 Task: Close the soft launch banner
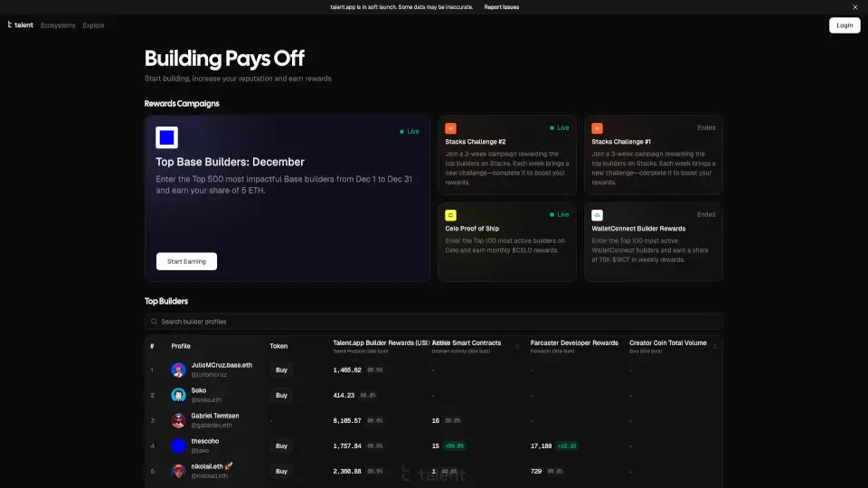tap(854, 7)
